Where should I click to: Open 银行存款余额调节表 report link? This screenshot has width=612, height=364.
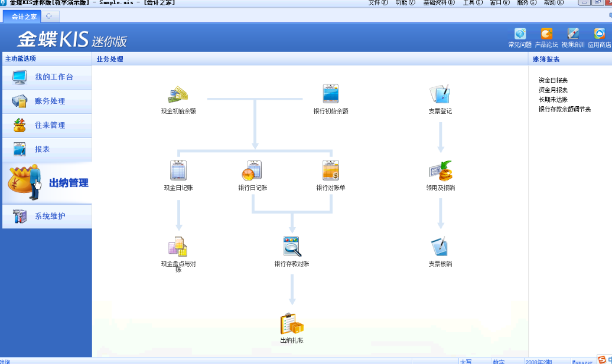coord(564,109)
